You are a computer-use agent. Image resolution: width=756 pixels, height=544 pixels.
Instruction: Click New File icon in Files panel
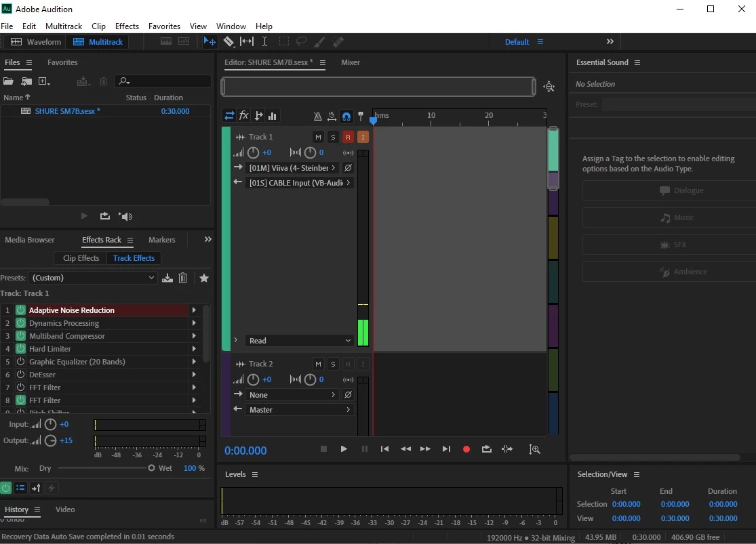point(44,81)
